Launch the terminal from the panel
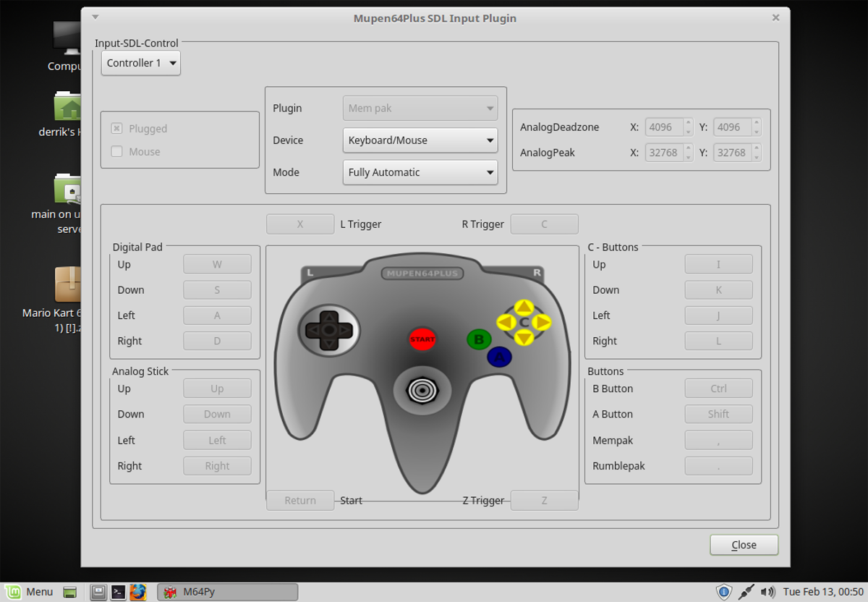This screenshot has height=602, width=868. pyautogui.click(x=119, y=592)
